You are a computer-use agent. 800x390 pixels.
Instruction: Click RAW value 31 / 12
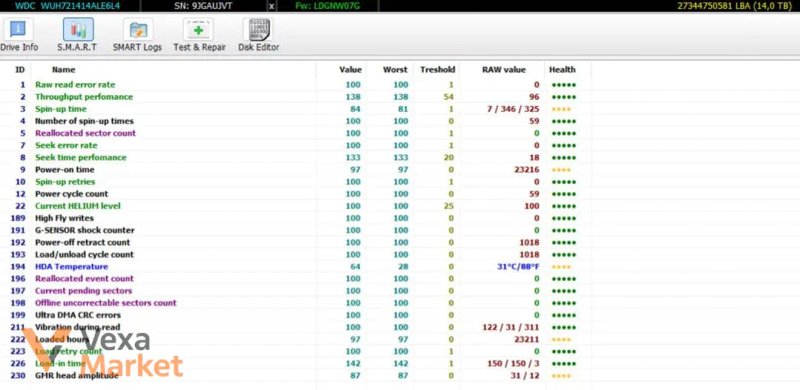click(x=525, y=376)
